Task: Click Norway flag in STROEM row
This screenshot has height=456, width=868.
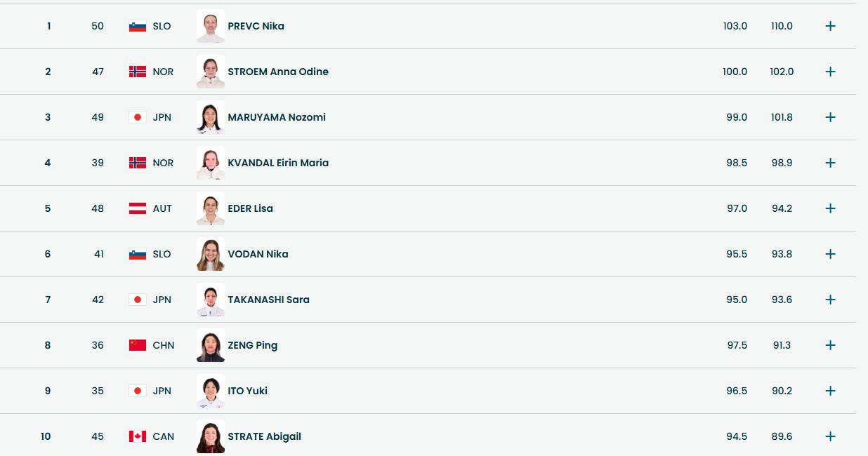Action: pyautogui.click(x=137, y=72)
